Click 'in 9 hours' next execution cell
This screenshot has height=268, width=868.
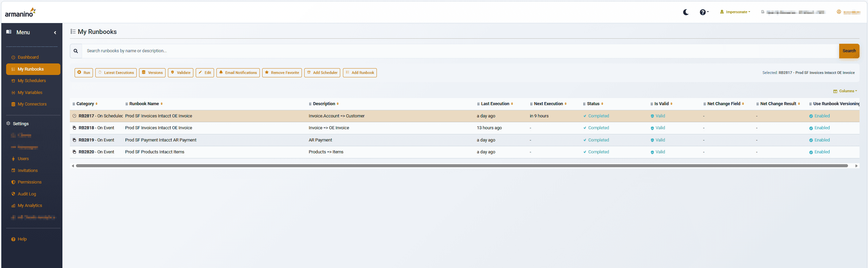coord(539,116)
